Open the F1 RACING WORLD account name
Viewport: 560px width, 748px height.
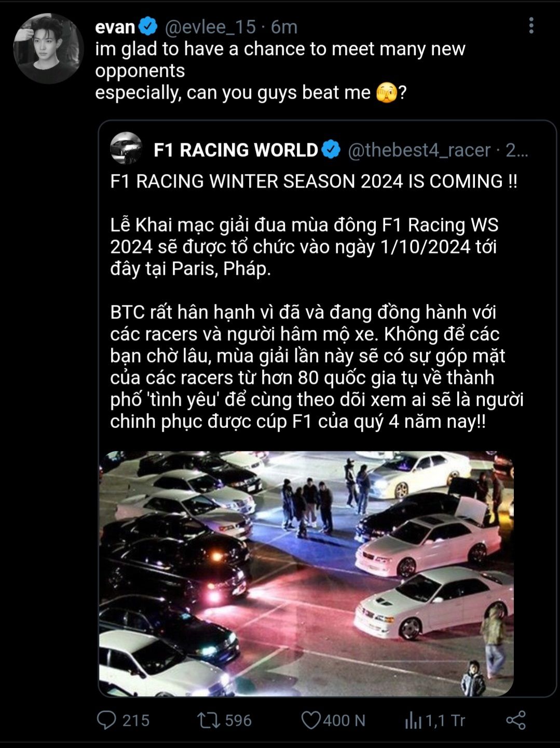(x=236, y=150)
